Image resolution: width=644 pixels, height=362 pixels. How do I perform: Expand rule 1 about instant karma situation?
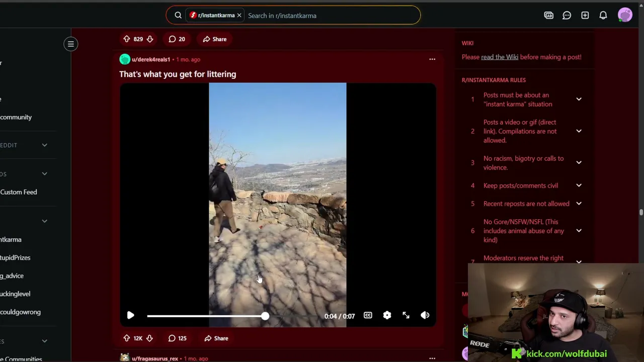click(x=579, y=100)
